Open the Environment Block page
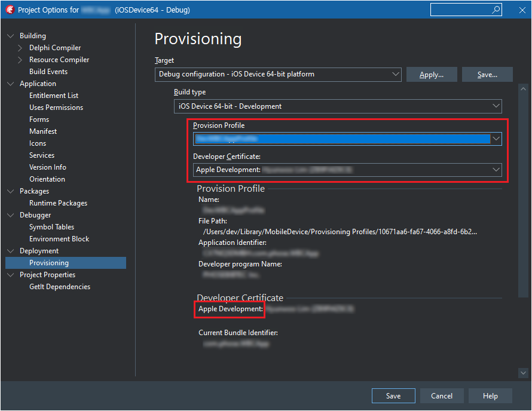Screen dimensions: 532x411 click(x=59, y=239)
